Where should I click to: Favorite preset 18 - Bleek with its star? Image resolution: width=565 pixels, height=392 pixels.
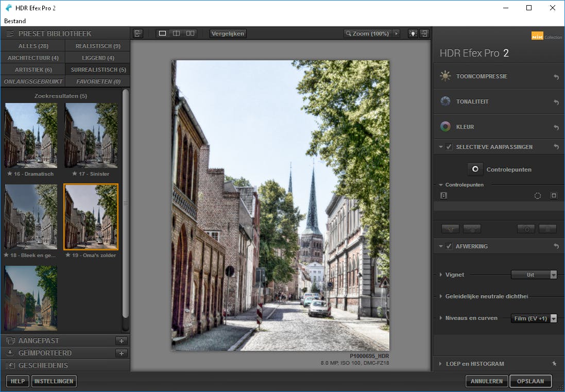pos(6,255)
